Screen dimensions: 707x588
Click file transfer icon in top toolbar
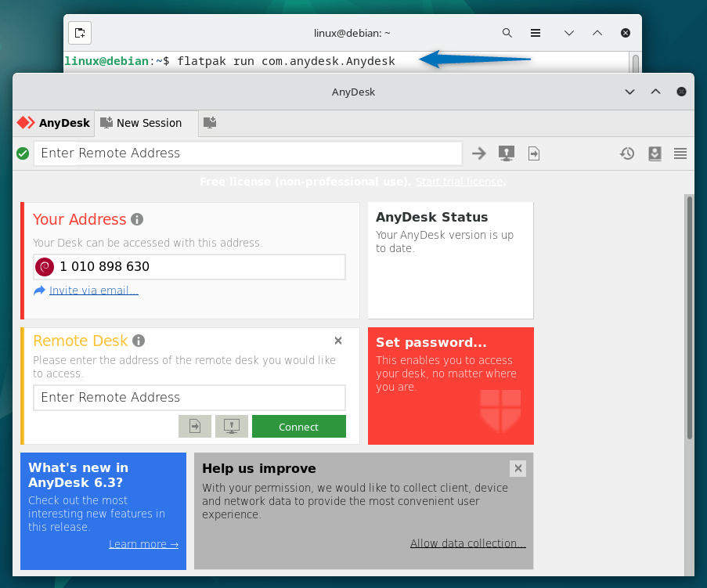point(534,153)
